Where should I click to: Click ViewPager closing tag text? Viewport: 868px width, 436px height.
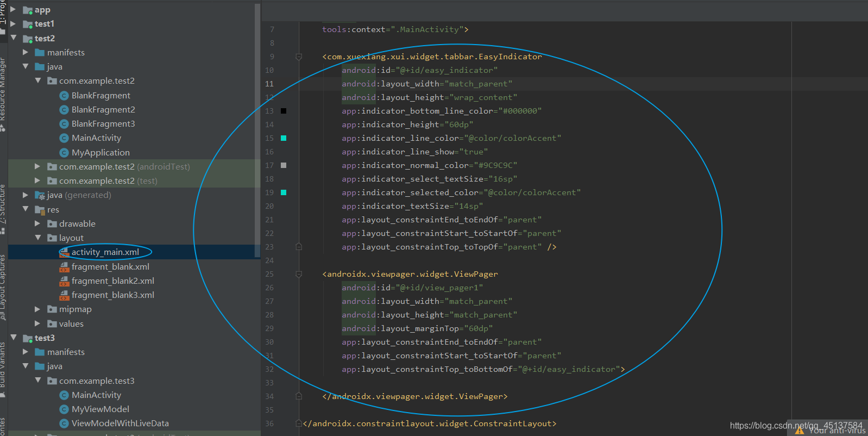(x=415, y=396)
